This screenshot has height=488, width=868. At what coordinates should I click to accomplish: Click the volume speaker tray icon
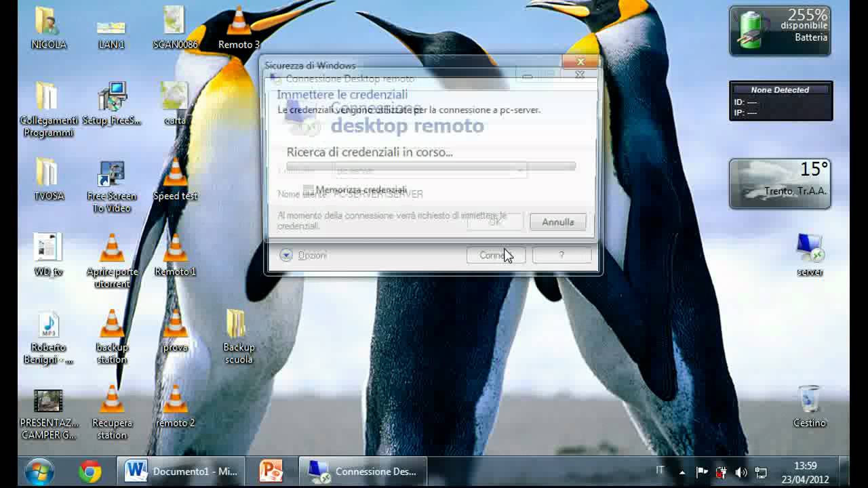741,472
